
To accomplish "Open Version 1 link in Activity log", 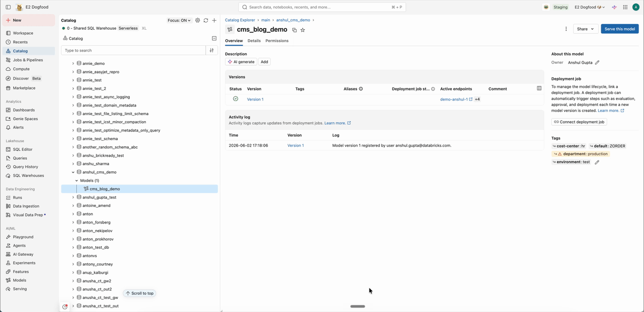I will [x=295, y=146].
